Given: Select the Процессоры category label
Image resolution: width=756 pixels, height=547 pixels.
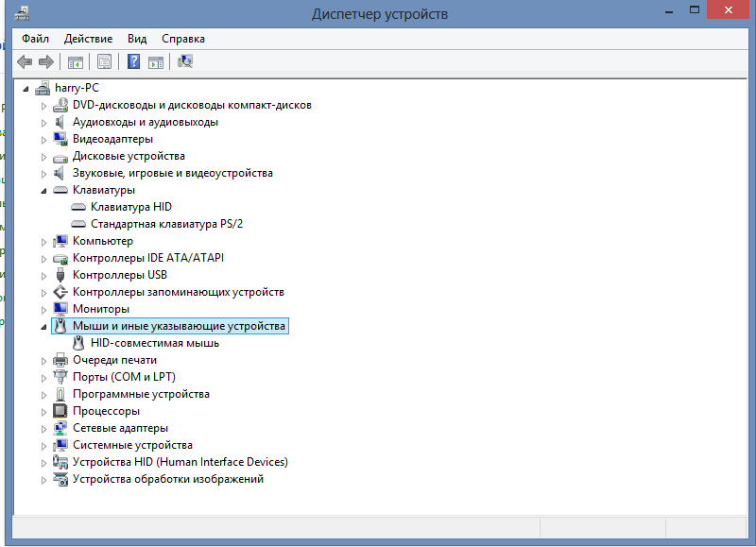Looking at the screenshot, I should click(x=106, y=411).
